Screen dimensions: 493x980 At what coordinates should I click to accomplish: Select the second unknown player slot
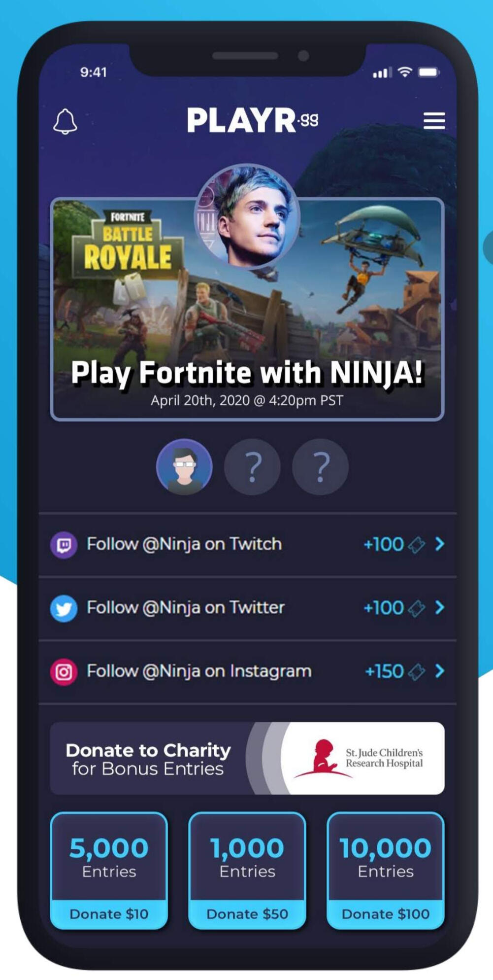pos(252,466)
